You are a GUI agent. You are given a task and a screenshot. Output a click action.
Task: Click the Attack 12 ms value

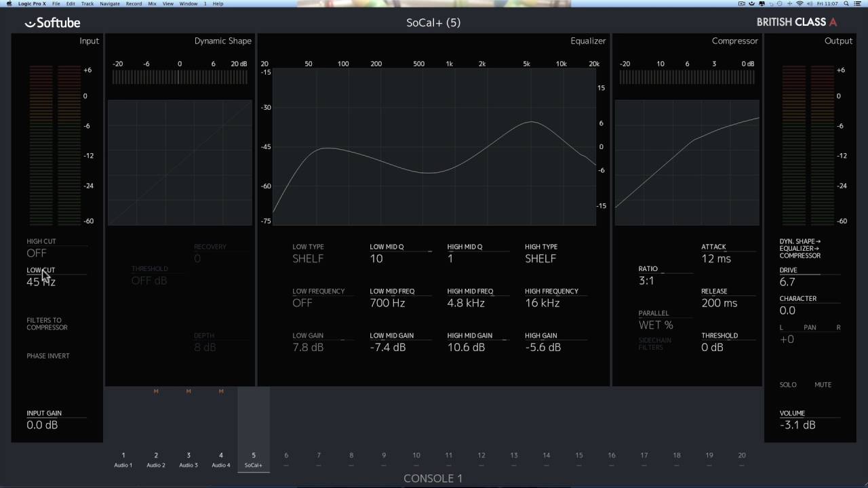pos(716,258)
